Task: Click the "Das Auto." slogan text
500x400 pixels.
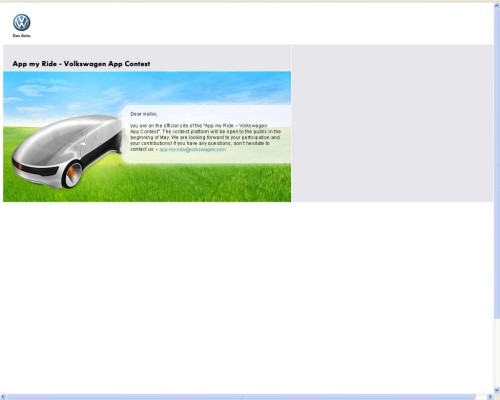Action: point(22,36)
